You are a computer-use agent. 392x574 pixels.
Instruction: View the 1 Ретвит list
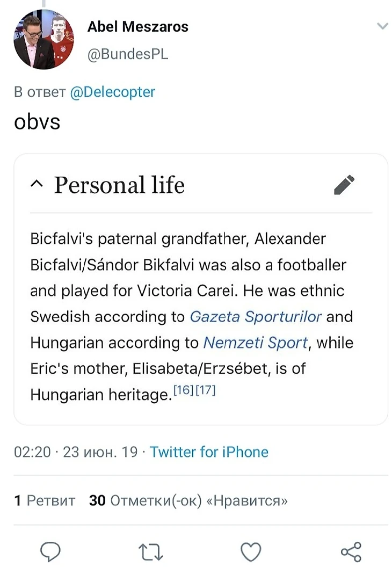click(45, 500)
